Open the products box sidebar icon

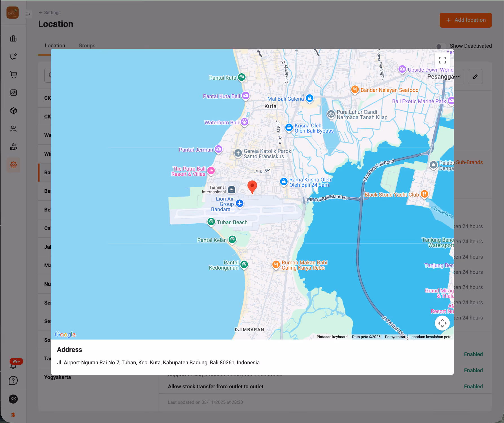point(13,111)
